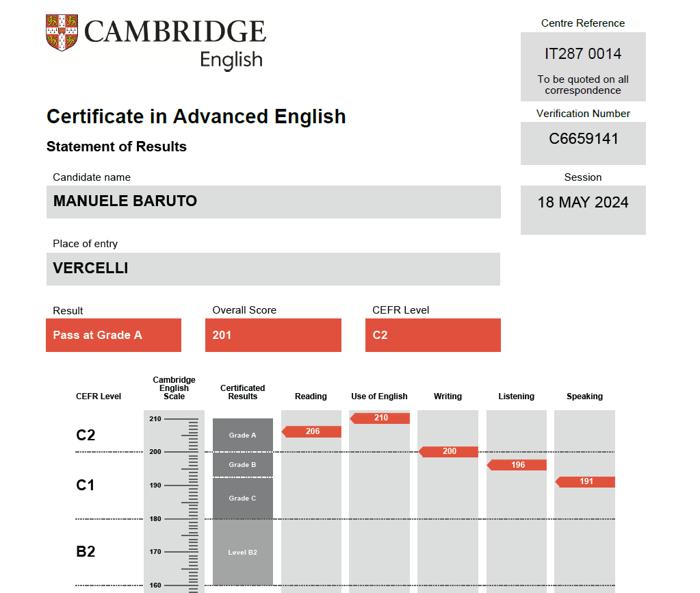
Task: Select the Use of English marker showing 210
Action: coord(380,418)
